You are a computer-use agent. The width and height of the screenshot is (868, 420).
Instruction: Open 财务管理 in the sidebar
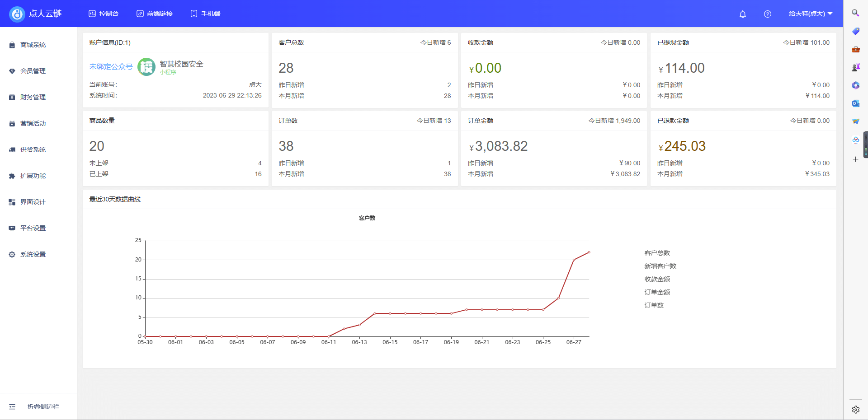33,97
